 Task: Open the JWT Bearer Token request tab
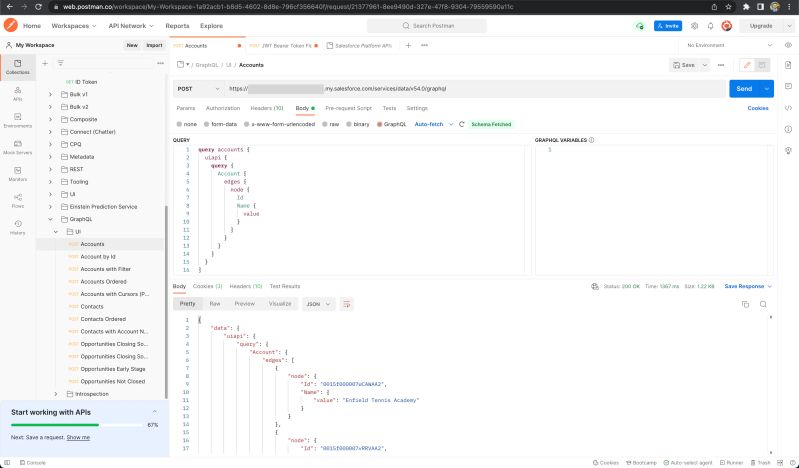283,45
